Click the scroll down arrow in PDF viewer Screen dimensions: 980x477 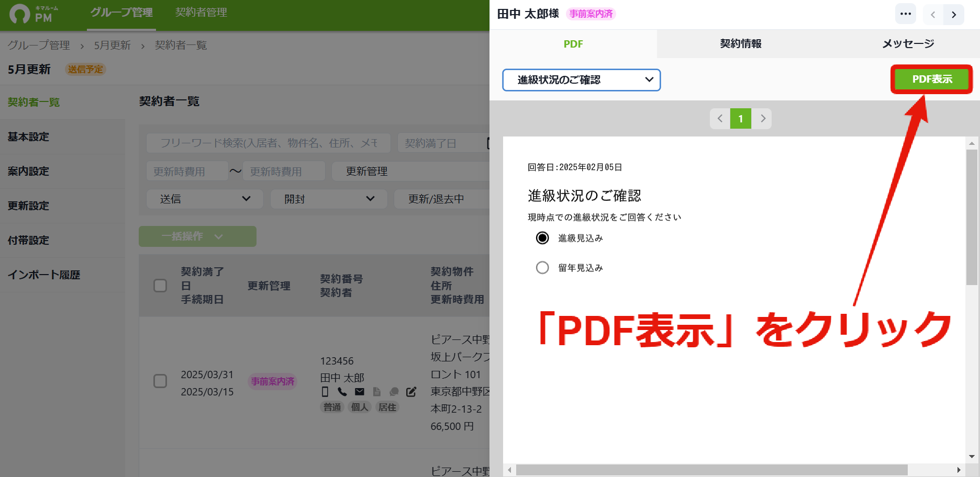pos(972,457)
